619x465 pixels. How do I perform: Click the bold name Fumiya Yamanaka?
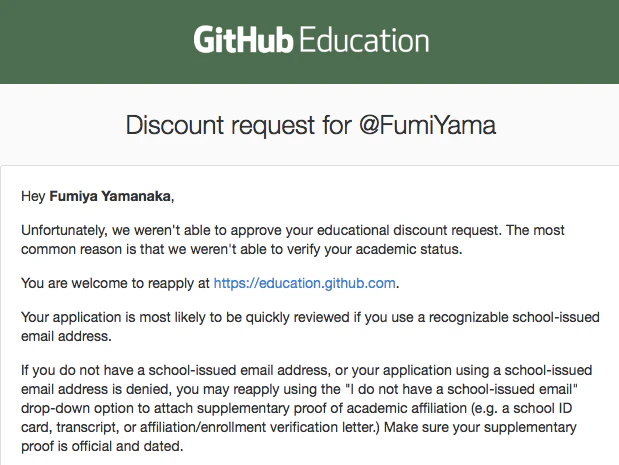110,196
